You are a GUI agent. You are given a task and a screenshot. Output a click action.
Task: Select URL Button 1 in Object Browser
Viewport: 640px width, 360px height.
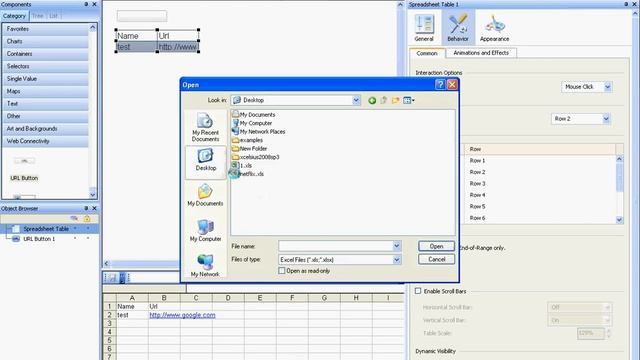point(39,239)
